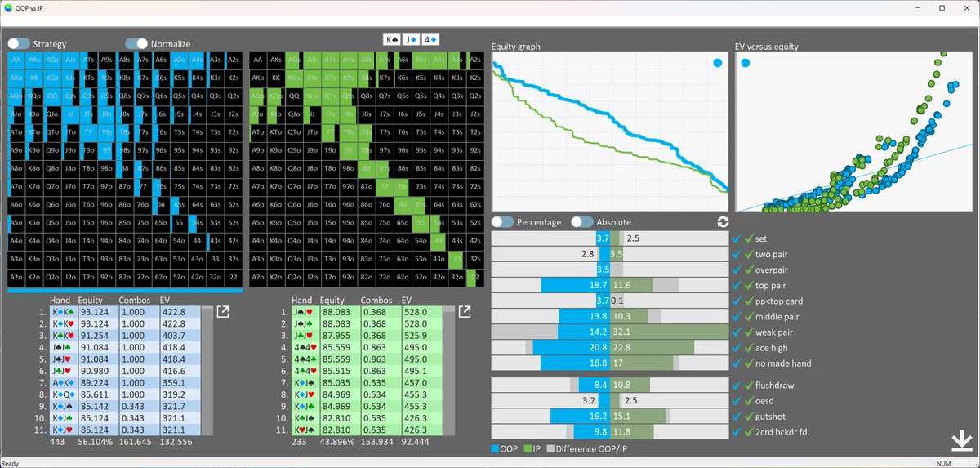Select the 4 of diamonds board card
The height and width of the screenshot is (468, 980).
click(430, 39)
